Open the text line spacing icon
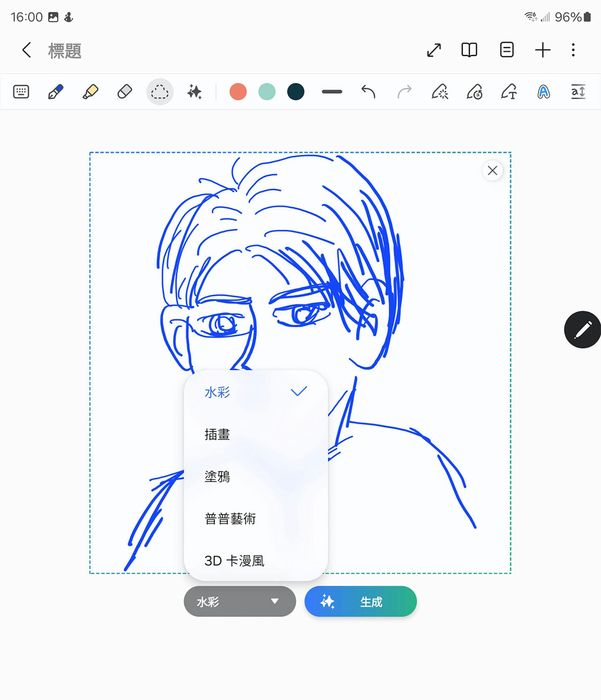 (x=578, y=92)
